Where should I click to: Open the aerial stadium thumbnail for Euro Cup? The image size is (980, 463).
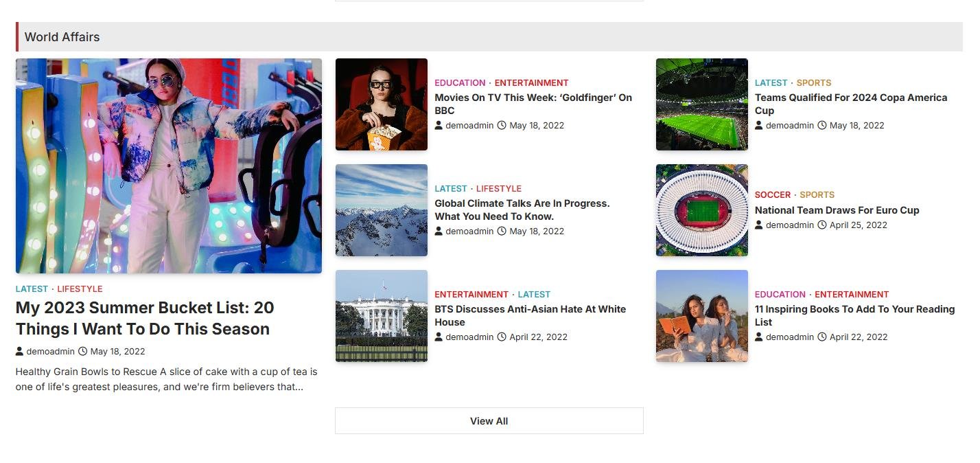click(702, 210)
